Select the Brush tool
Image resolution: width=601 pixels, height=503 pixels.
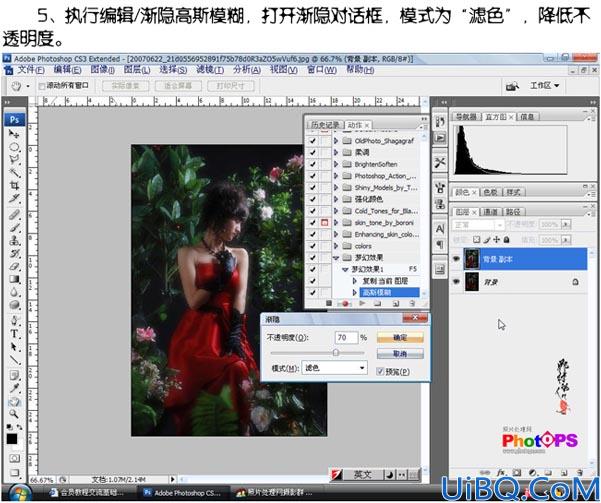14,228
